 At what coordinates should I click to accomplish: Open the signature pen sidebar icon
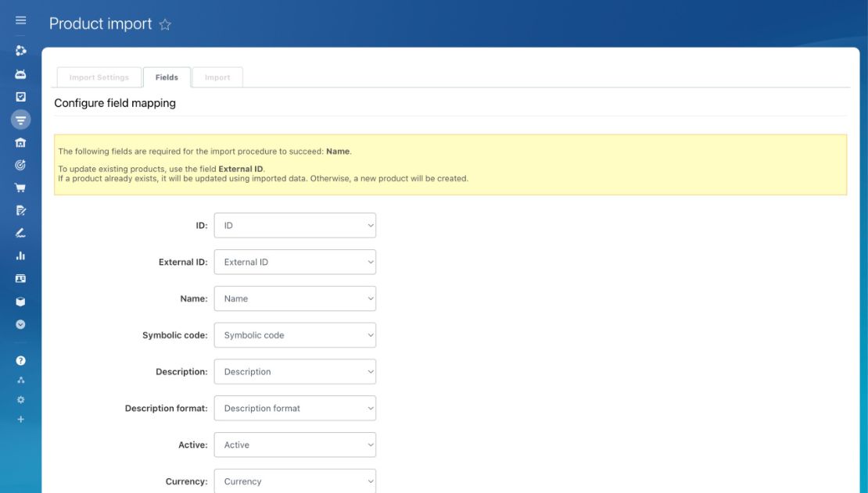tap(20, 233)
